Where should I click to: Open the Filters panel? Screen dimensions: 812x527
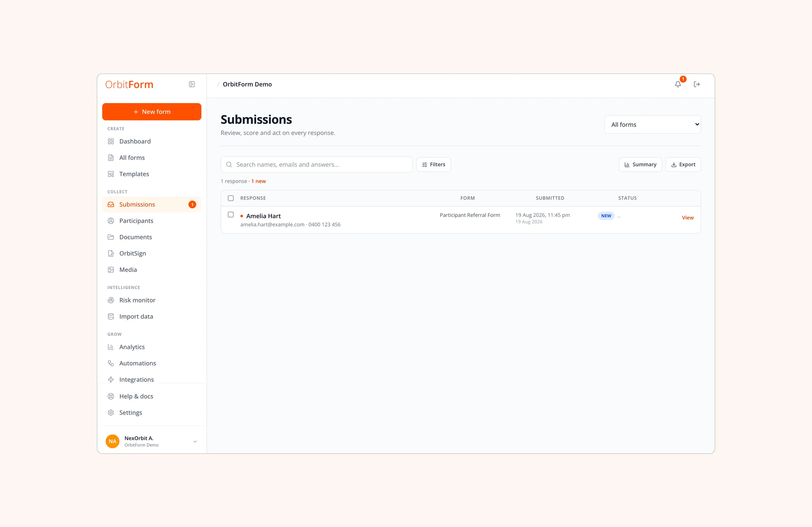[x=433, y=164]
